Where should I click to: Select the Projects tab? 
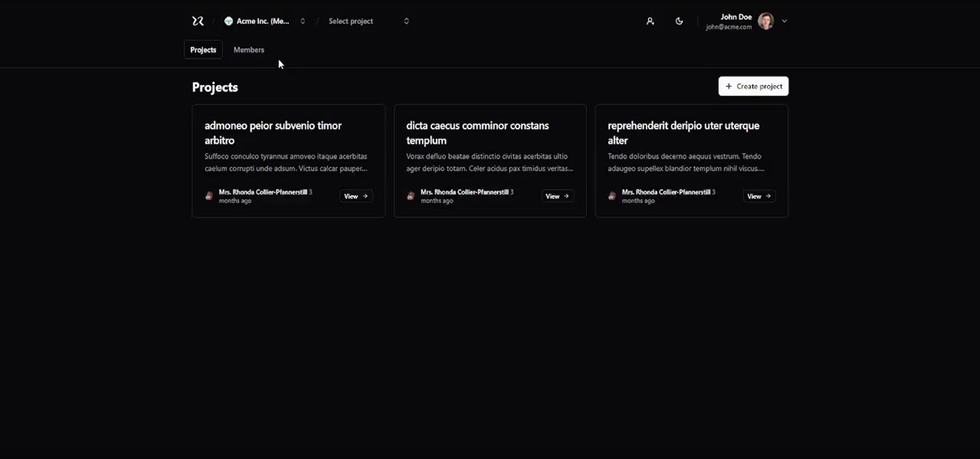tap(203, 50)
